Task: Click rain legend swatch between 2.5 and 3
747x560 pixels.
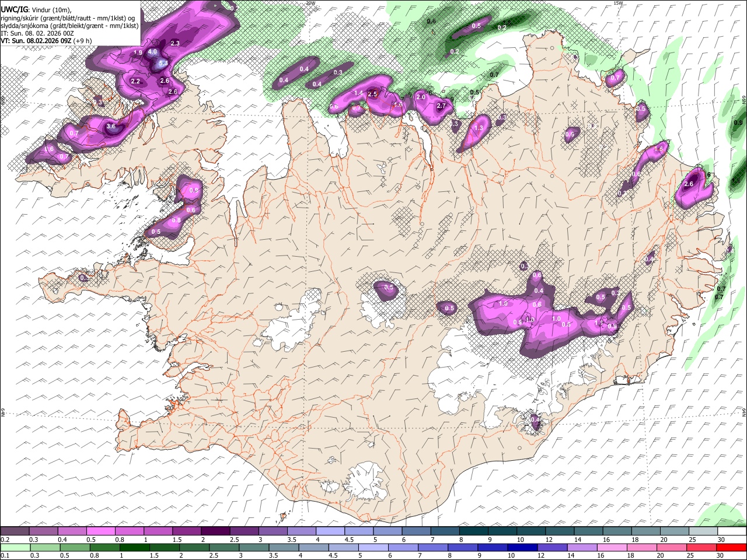Action: 224,547
